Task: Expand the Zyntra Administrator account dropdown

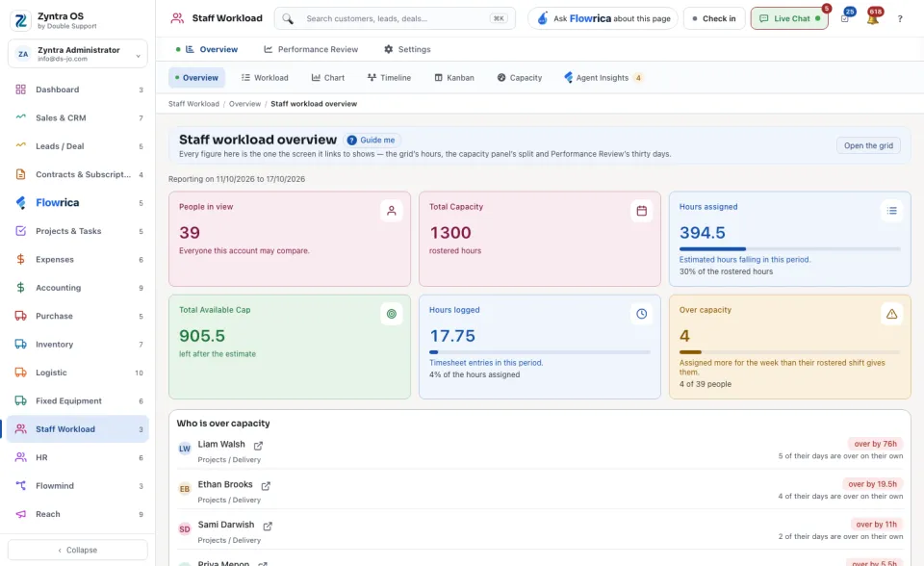Action: click(x=78, y=54)
